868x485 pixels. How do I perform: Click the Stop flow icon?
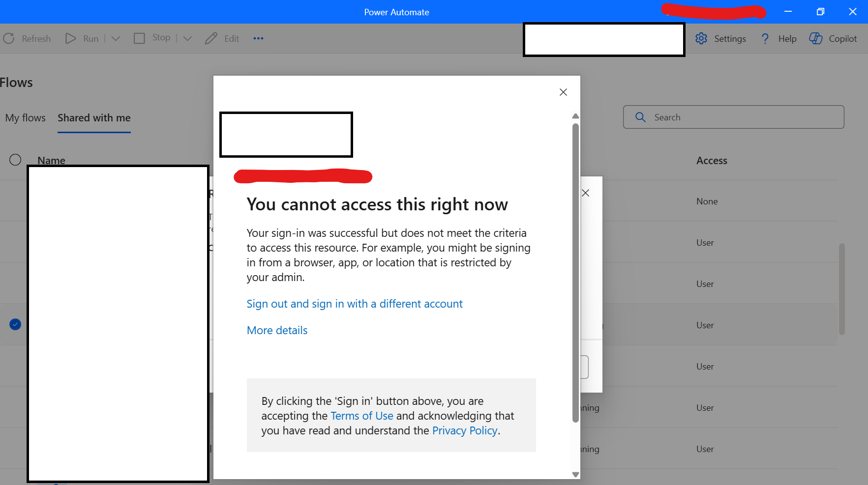(139, 37)
